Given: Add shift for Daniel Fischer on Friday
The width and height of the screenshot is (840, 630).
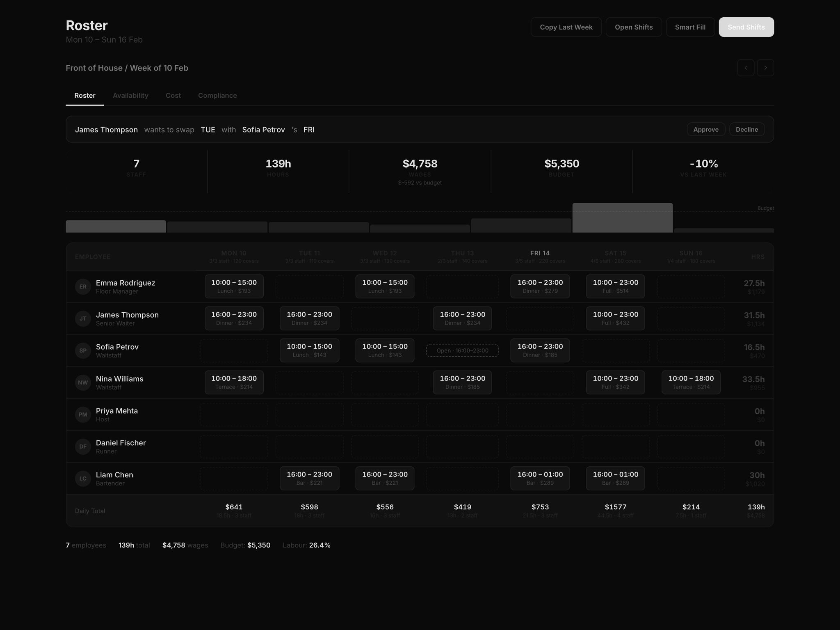Looking at the screenshot, I should tap(540, 447).
